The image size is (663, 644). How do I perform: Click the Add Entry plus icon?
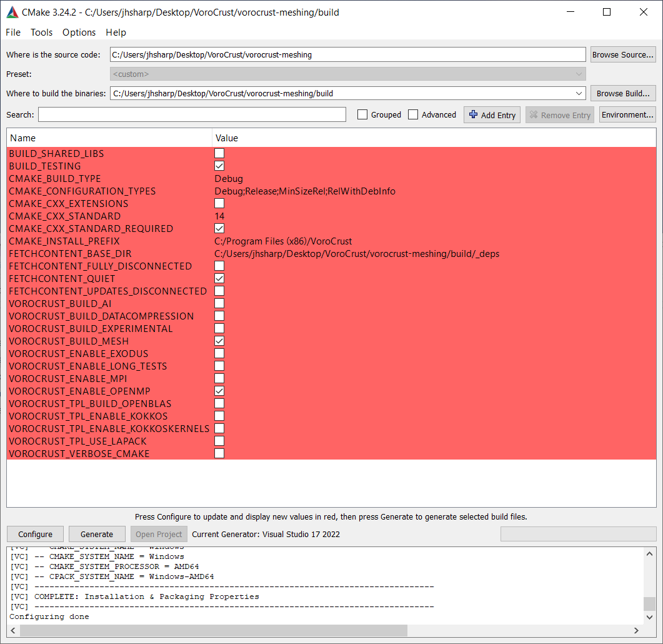(x=474, y=114)
